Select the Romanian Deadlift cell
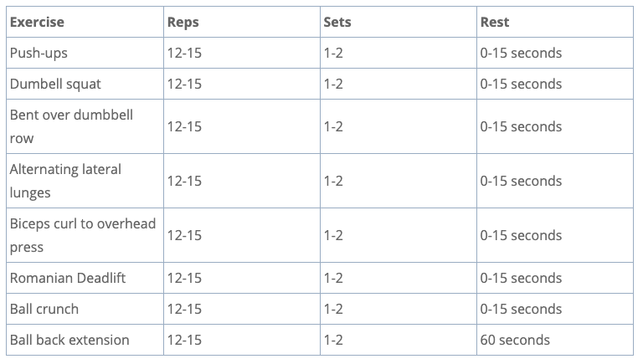Image resolution: width=643 pixels, height=364 pixels. pyautogui.click(x=68, y=278)
